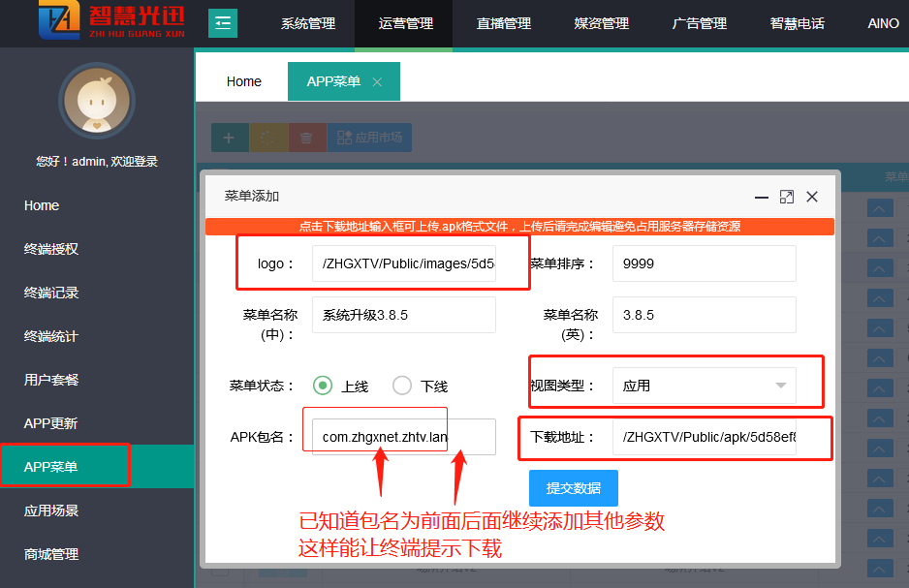The image size is (909, 588).
Task: Open 直播管理 top menu
Action: pyautogui.click(x=504, y=23)
